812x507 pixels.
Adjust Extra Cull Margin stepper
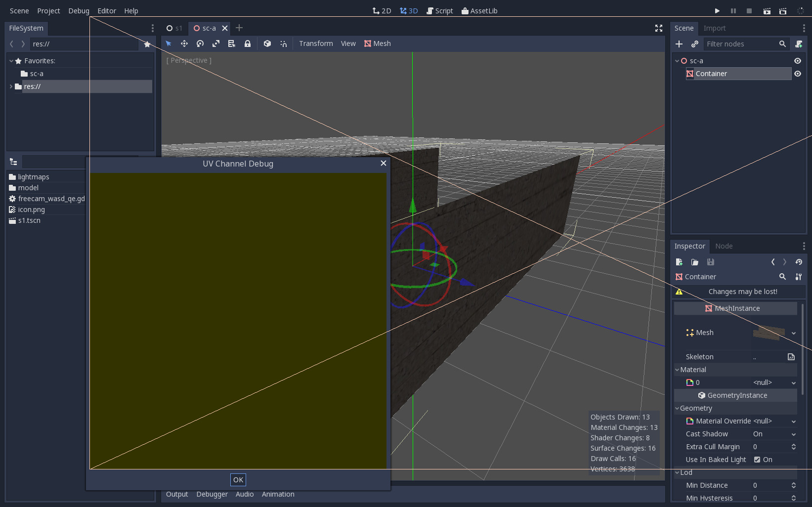(x=794, y=447)
